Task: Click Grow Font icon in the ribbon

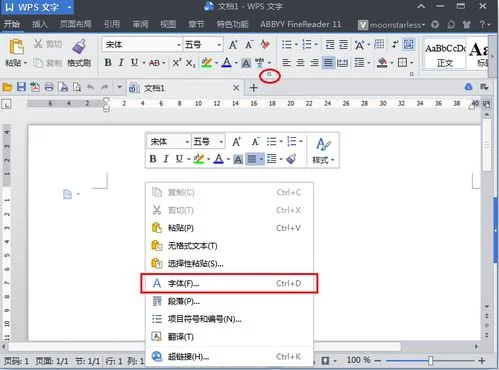Action: (233, 45)
